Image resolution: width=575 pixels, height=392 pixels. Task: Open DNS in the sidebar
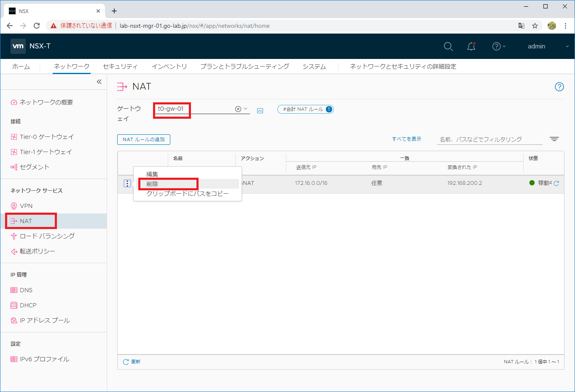click(21, 290)
